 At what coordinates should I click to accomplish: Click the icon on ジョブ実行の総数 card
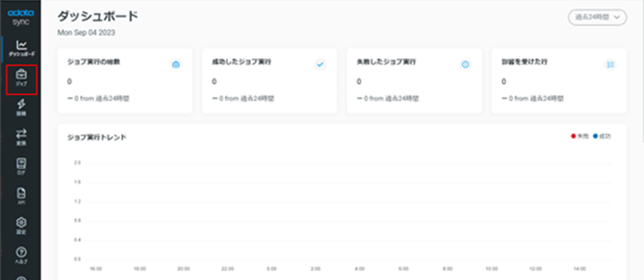(x=176, y=65)
